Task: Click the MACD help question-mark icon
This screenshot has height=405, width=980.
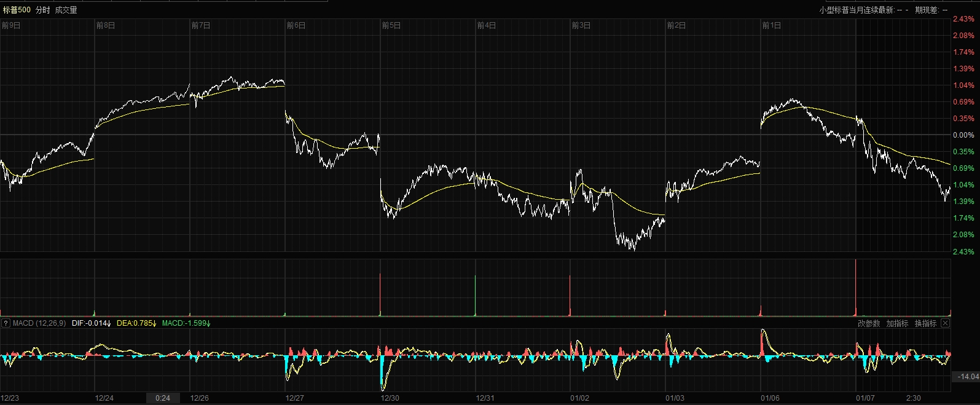Action: tap(6, 323)
